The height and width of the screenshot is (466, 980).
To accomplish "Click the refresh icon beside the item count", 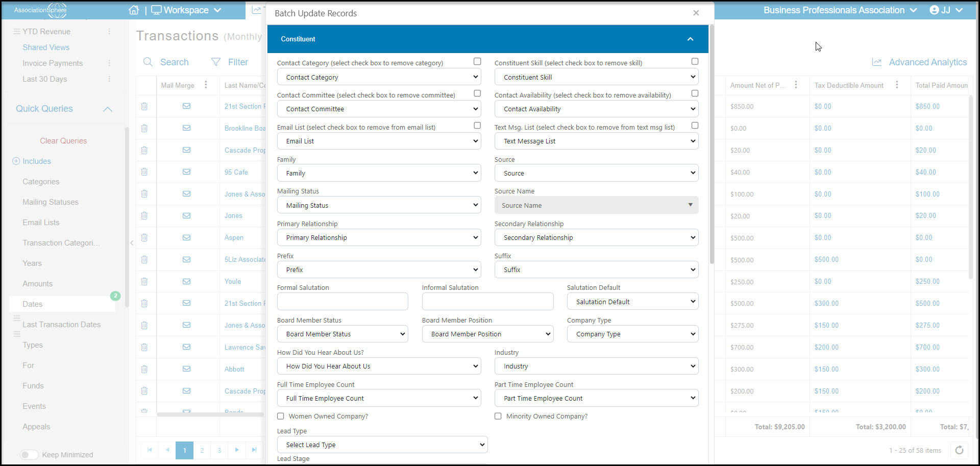I will (959, 450).
